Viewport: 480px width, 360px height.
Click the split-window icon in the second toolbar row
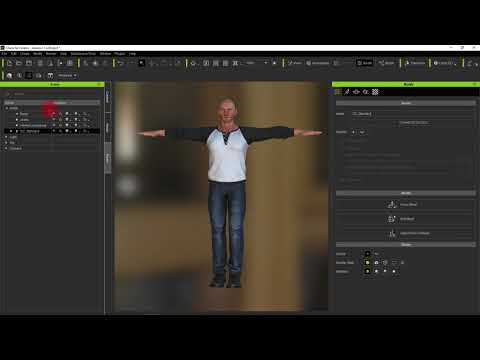pyautogui.click(x=50, y=76)
